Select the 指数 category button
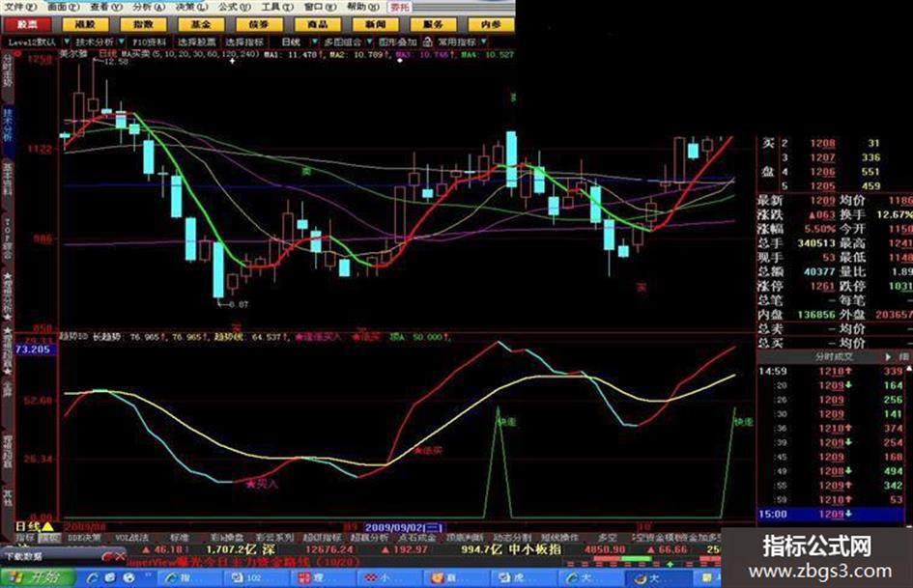 143,24
